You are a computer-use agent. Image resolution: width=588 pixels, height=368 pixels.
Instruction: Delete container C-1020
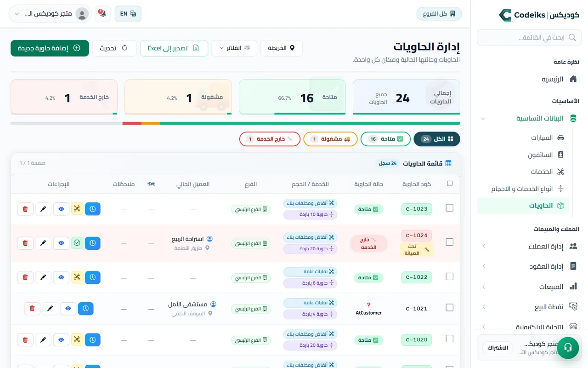[x=25, y=340]
